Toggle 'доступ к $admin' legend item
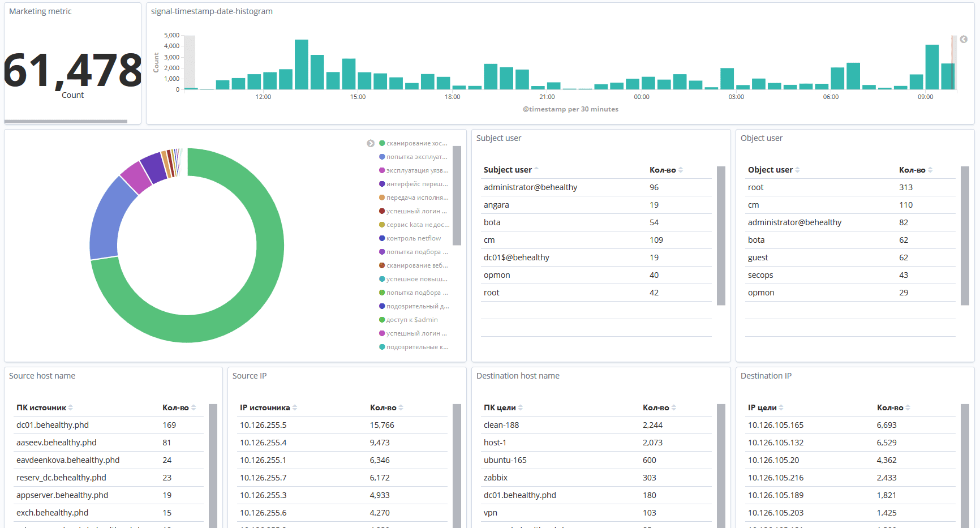Viewport: 980px width, 528px height. 411,320
